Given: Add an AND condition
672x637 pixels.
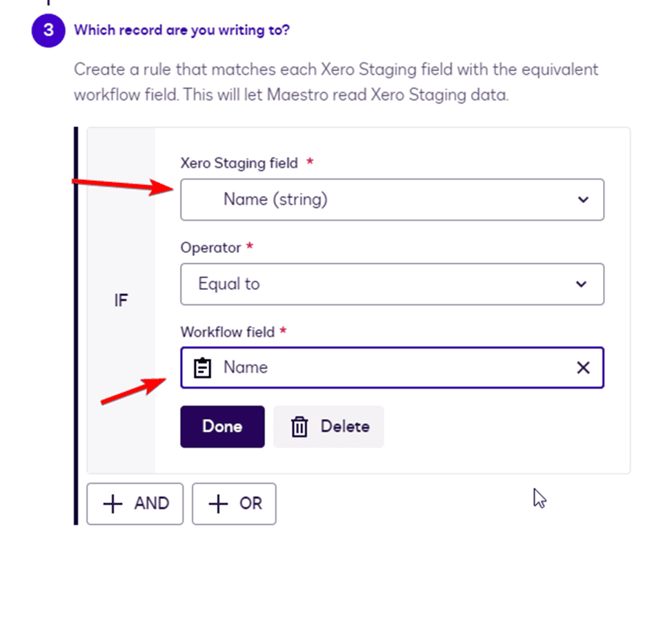Looking at the screenshot, I should 135,504.
